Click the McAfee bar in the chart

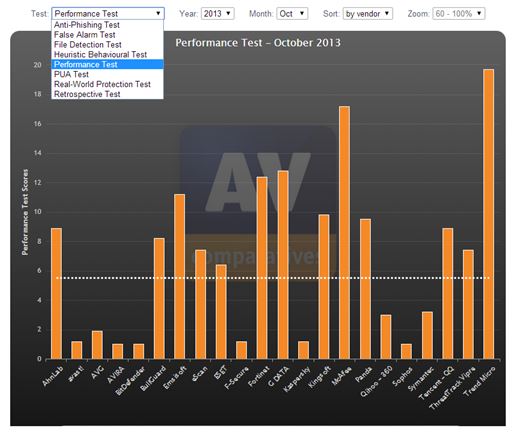[x=344, y=233]
